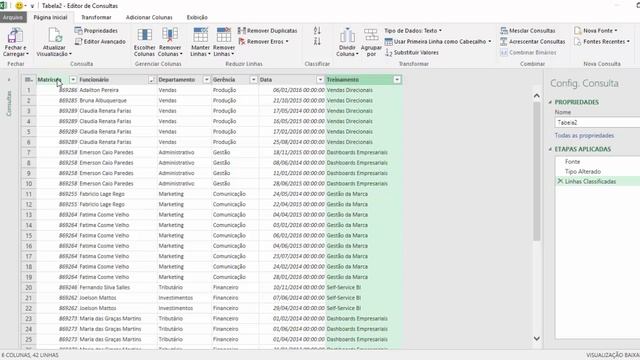The image size is (640, 360).
Task: Switch to the Página Inicial tab
Action: [50, 18]
